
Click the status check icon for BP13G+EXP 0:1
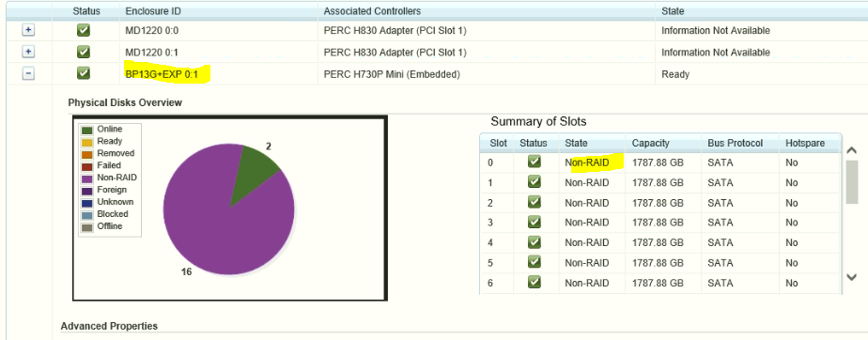click(84, 73)
